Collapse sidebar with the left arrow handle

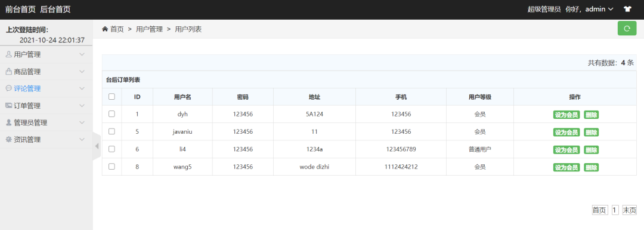tap(97, 146)
